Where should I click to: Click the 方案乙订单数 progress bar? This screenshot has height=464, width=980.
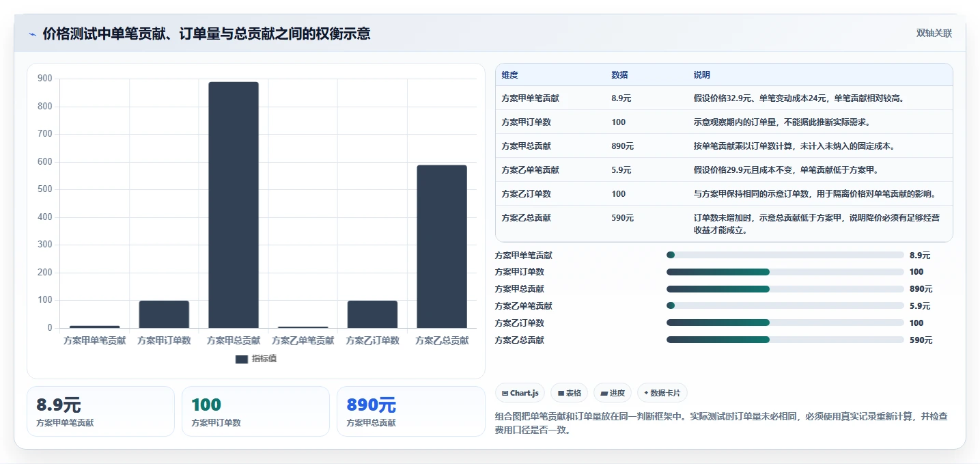click(785, 323)
